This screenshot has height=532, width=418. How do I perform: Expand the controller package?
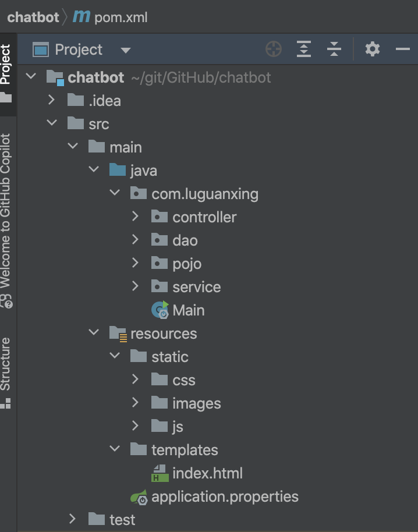tap(136, 217)
